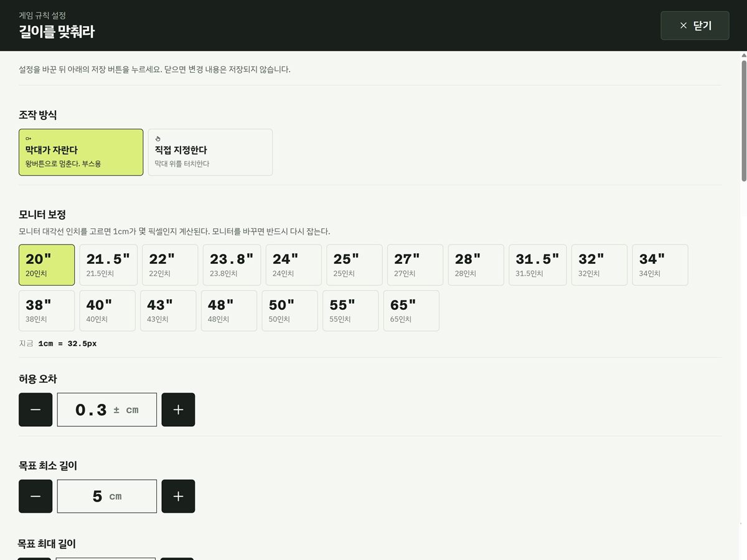Choose the 24" monitor size
This screenshot has height=560, width=747.
point(294,265)
